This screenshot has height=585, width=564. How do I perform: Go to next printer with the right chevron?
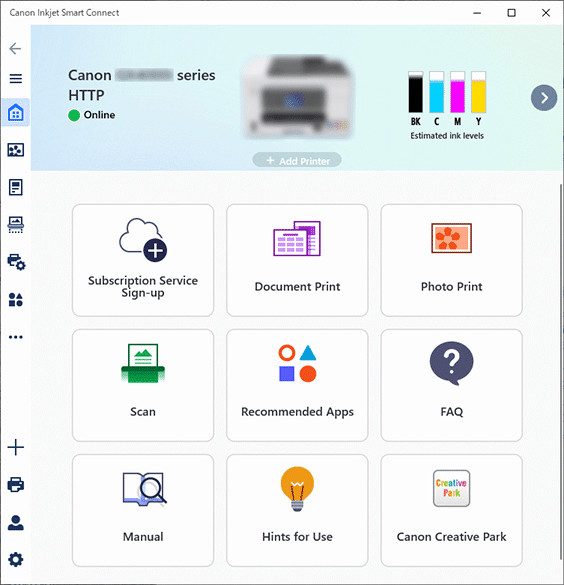point(544,98)
